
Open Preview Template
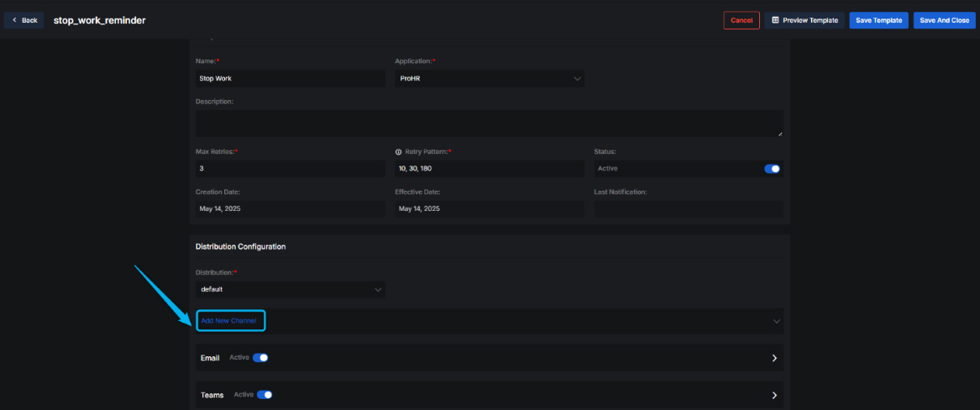[x=804, y=20]
